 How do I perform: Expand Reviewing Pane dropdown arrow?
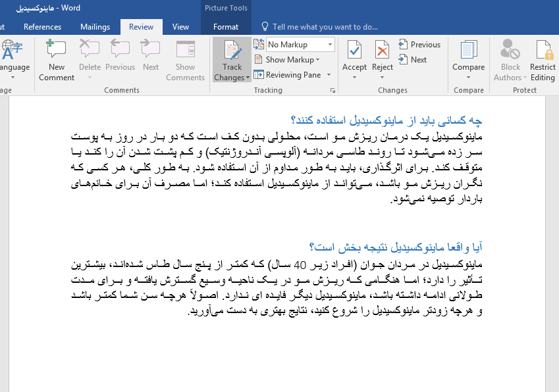click(329, 75)
